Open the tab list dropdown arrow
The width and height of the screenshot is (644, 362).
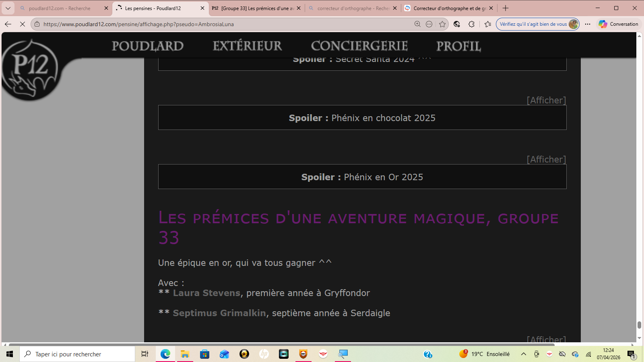click(x=8, y=8)
